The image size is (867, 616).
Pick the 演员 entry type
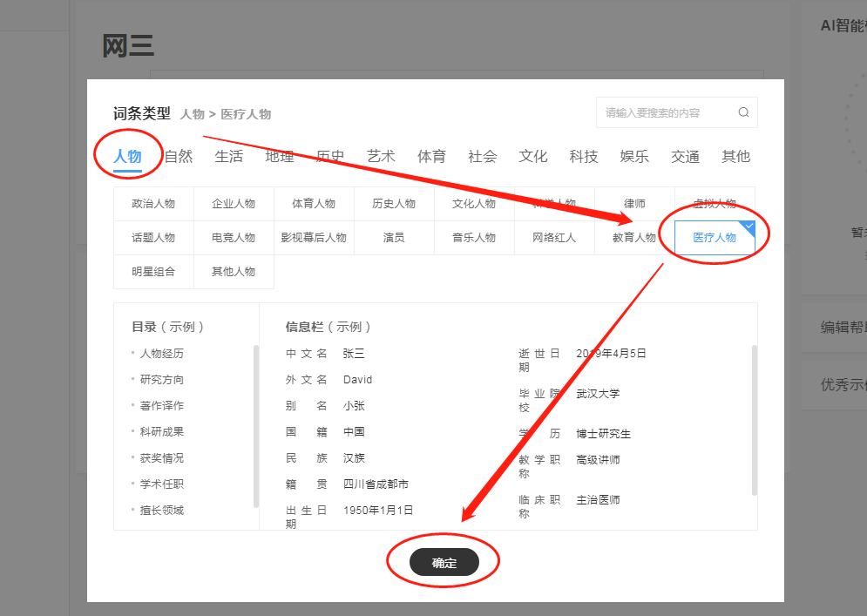click(394, 238)
